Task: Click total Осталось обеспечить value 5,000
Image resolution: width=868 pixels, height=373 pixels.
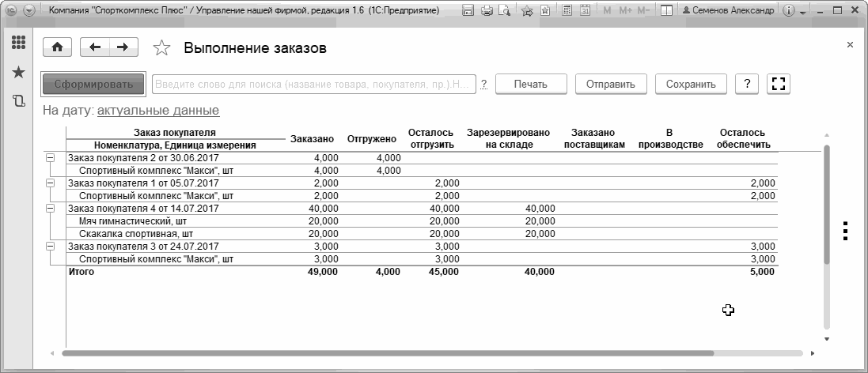Action: click(762, 272)
